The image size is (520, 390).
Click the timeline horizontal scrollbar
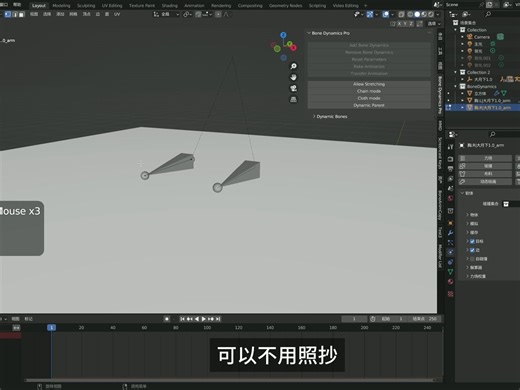click(230, 380)
